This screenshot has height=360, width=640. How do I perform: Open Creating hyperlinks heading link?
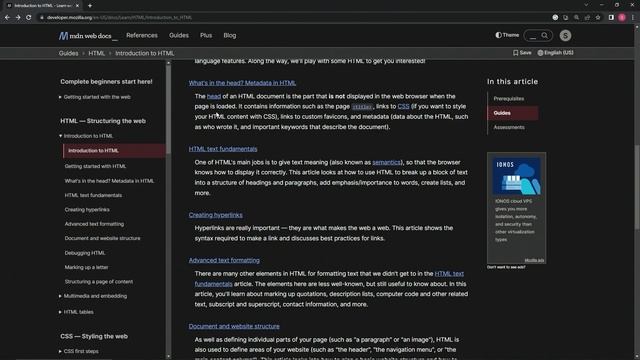click(x=216, y=215)
